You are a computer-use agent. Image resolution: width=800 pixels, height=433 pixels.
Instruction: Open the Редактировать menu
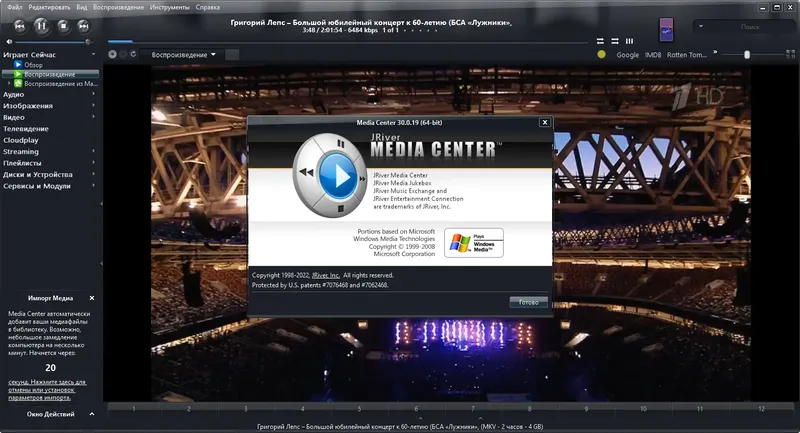49,7
